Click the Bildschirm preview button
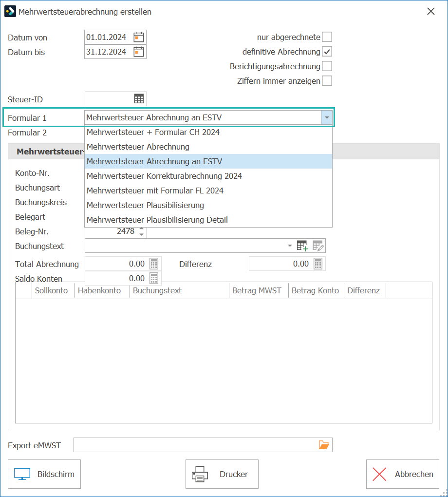 click(x=44, y=474)
